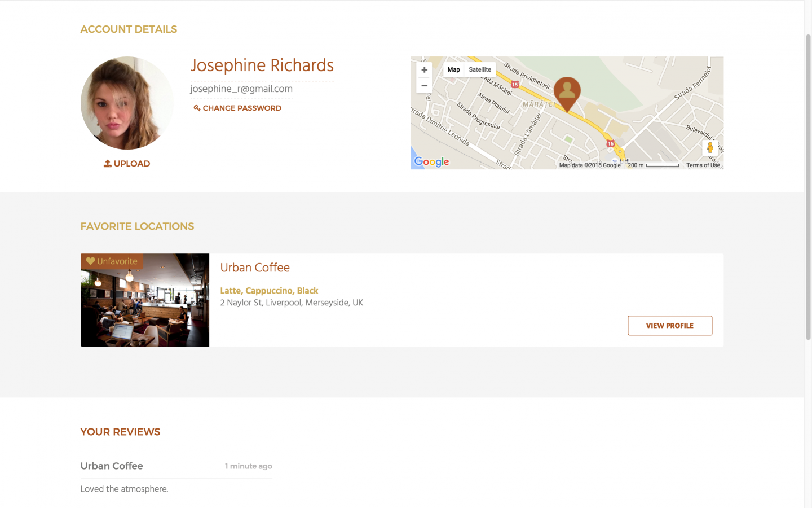Switch map to Satellite view
812x508 pixels.
(480, 70)
